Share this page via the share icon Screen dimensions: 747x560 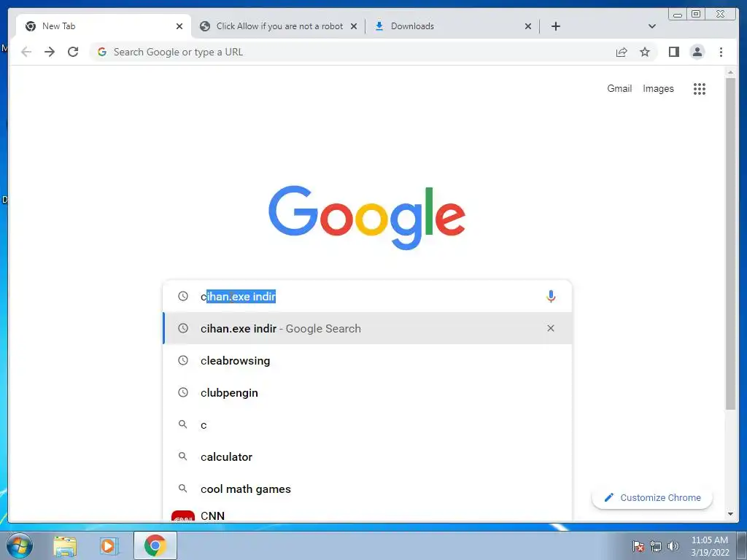(x=622, y=52)
